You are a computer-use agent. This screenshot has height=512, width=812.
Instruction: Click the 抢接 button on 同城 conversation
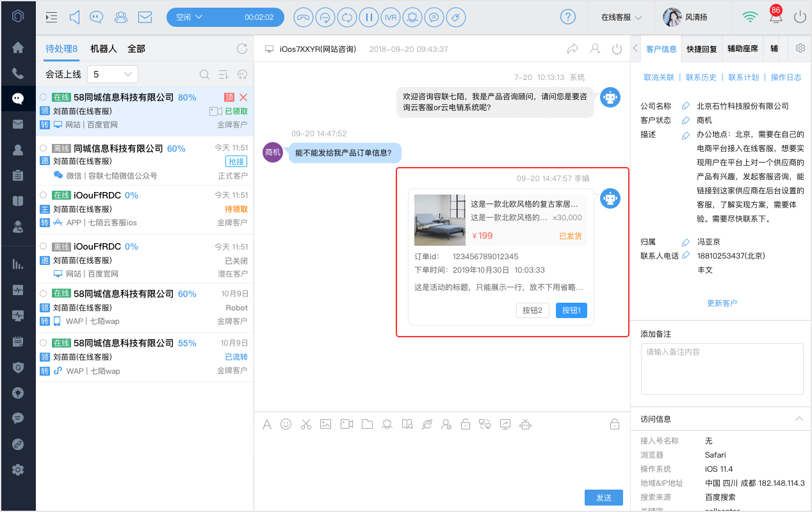click(x=236, y=161)
